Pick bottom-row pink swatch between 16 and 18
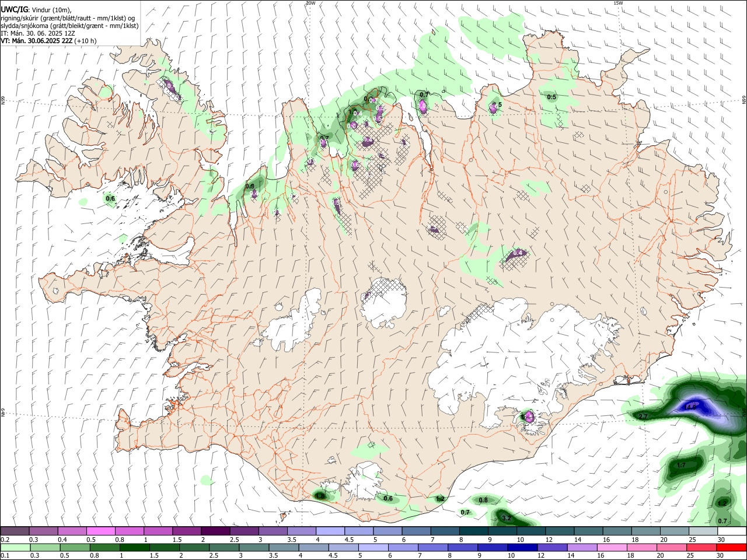Image resolution: width=747 pixels, height=560 pixels. click(612, 547)
